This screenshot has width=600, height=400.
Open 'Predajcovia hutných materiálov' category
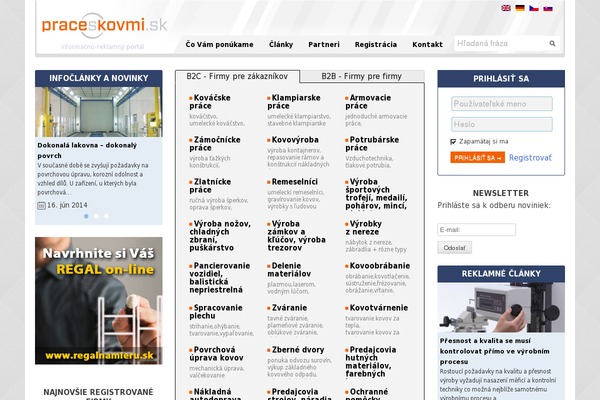(370, 362)
